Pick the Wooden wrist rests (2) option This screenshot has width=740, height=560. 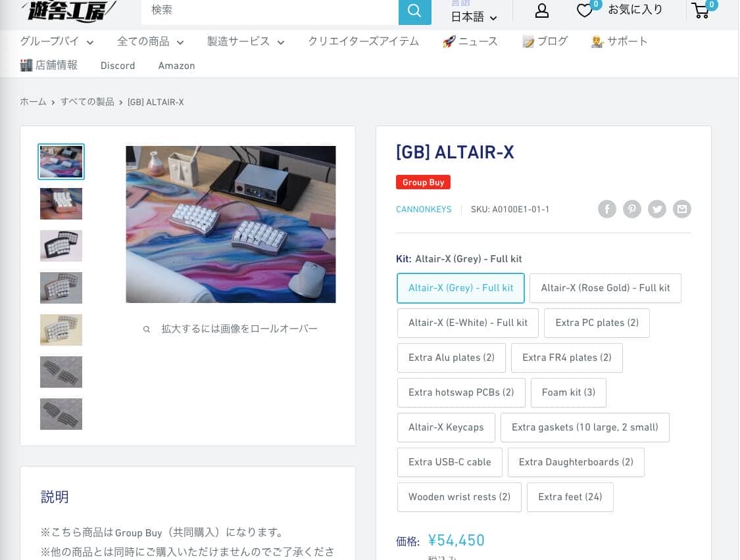459,497
